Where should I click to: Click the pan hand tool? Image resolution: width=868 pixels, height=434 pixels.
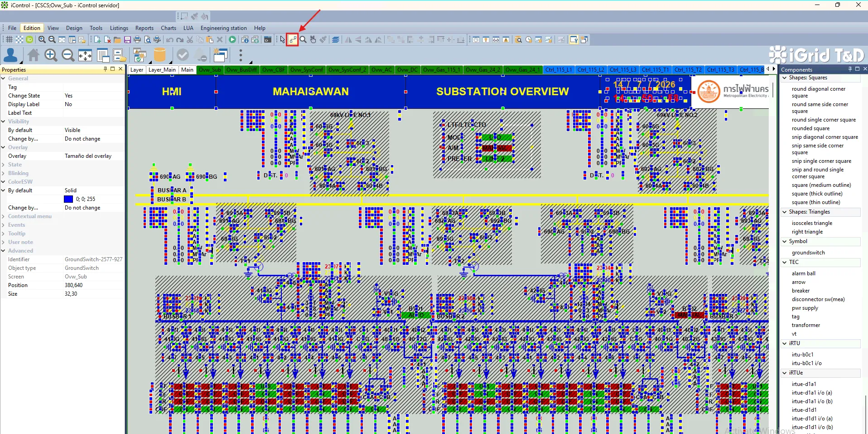point(313,40)
